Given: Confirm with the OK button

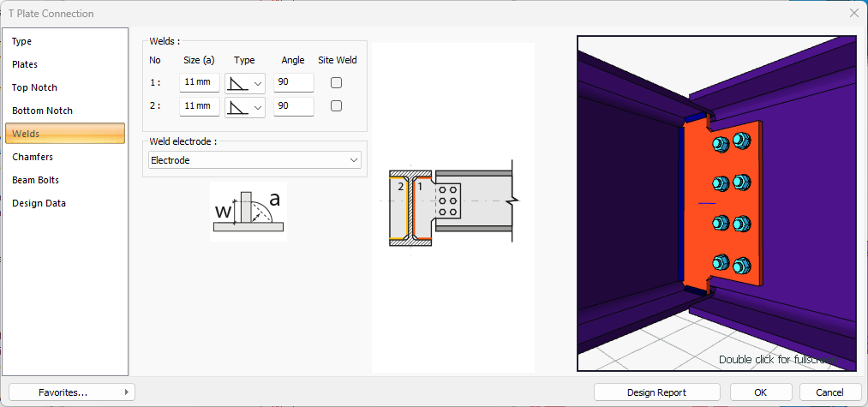Looking at the screenshot, I should pyautogui.click(x=760, y=392).
